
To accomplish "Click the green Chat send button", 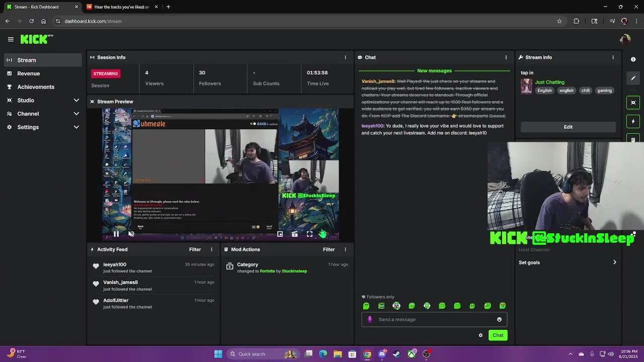I will click(x=498, y=335).
